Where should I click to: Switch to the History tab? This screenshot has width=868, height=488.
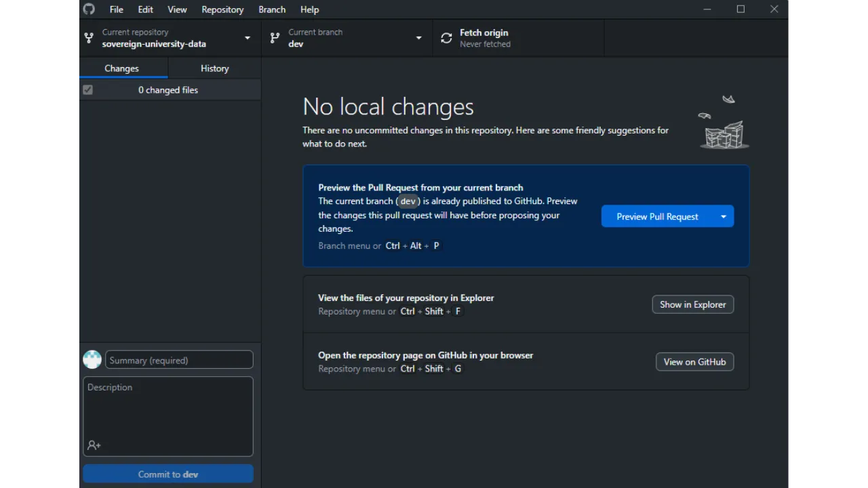(214, 68)
